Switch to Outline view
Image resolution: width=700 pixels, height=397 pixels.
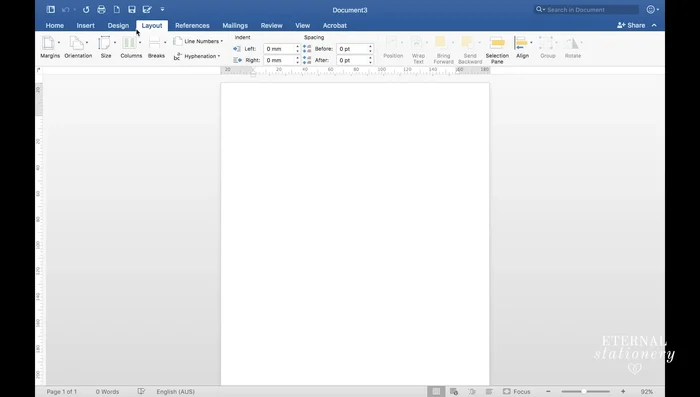[x=472, y=392]
